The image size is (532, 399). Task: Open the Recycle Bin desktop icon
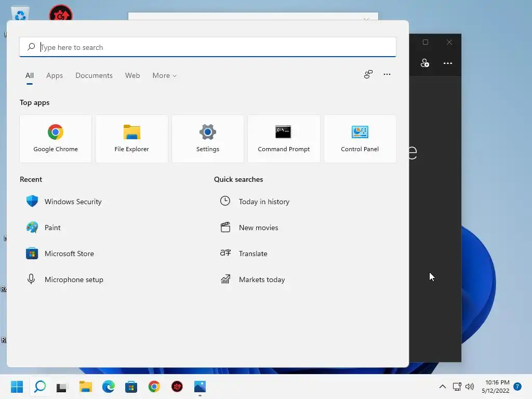[20, 14]
